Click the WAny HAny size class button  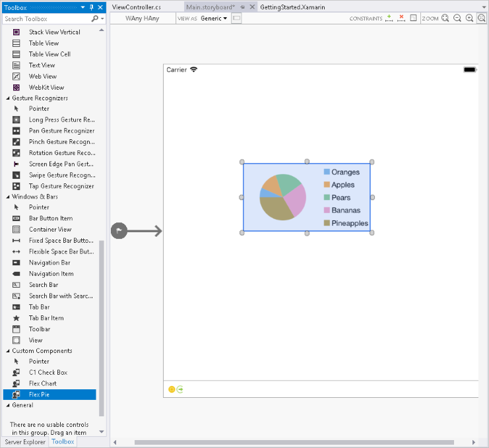[x=143, y=18]
